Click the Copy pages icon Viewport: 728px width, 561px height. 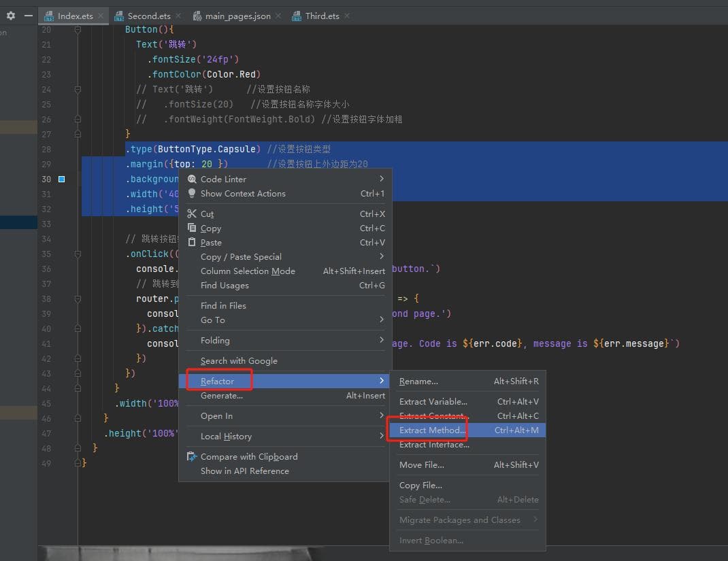pyautogui.click(x=192, y=228)
